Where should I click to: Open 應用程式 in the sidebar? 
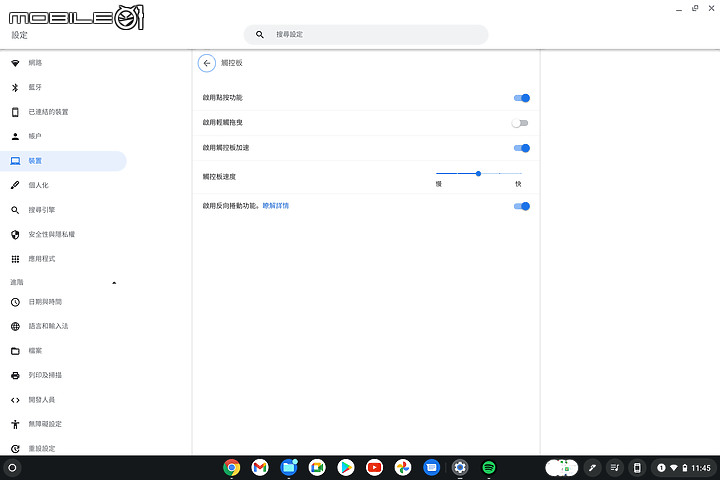[x=63, y=259]
